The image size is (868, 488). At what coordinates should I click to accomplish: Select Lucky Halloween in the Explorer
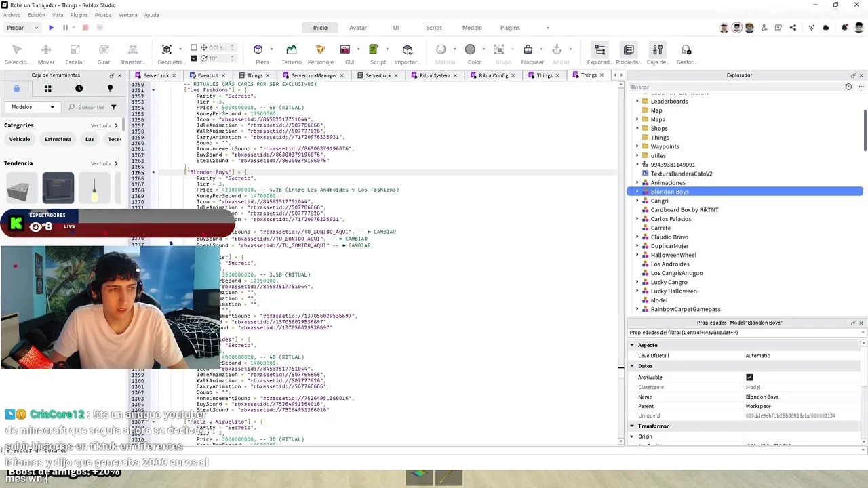pos(673,291)
